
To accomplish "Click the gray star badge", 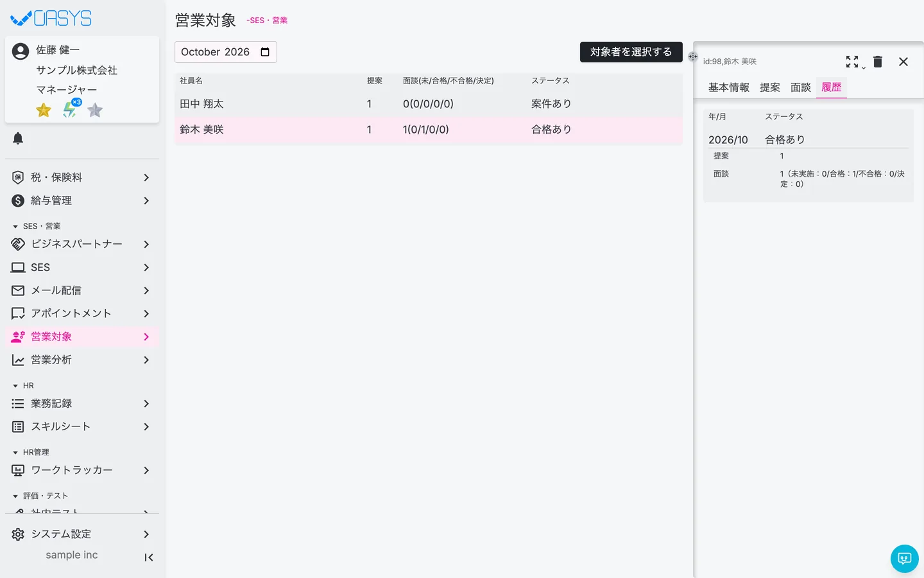I will [95, 110].
